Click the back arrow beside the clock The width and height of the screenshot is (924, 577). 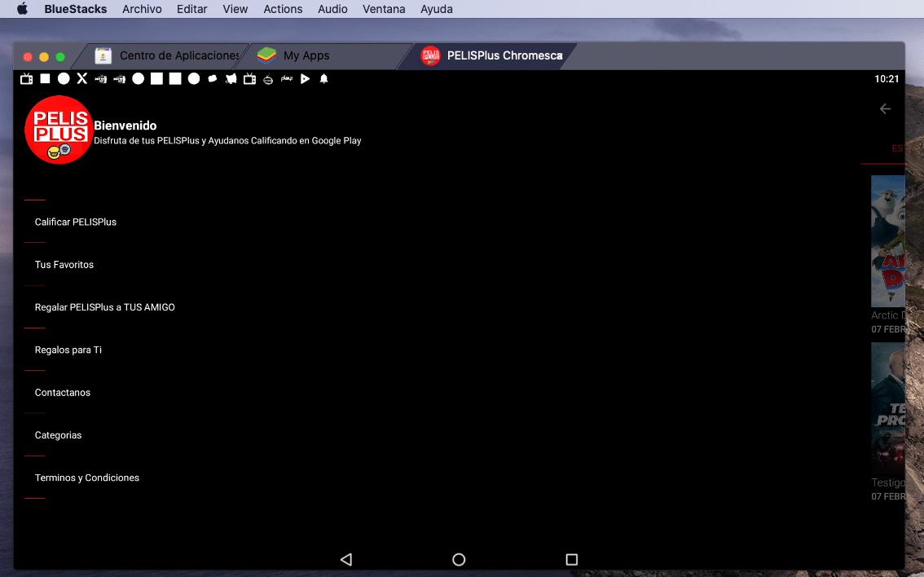(x=885, y=109)
